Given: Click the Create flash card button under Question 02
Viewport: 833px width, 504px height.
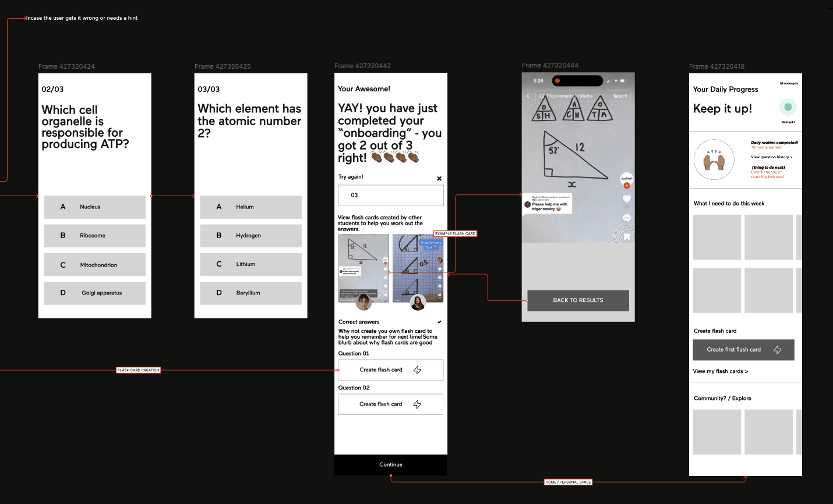Looking at the screenshot, I should 391,404.
